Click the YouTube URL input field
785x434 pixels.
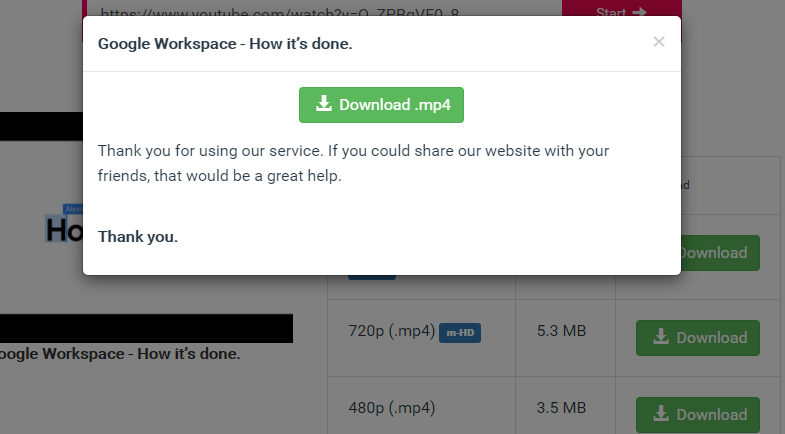click(324, 8)
